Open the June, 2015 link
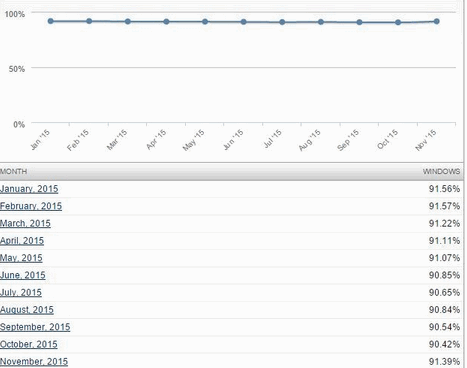The image size is (467, 368). 23,275
